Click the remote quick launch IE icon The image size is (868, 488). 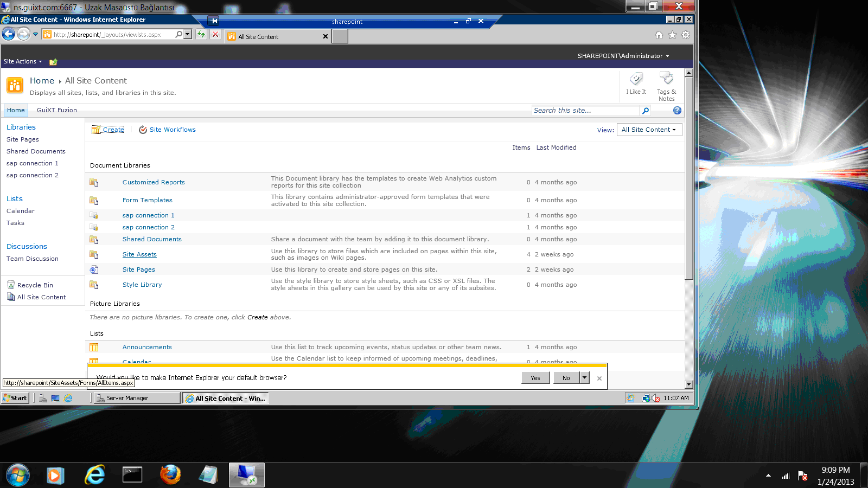tap(68, 398)
